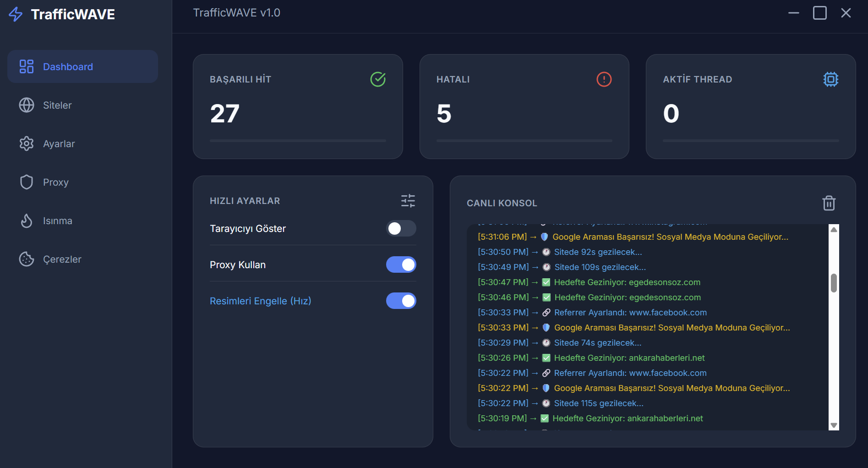The height and width of the screenshot is (468, 868).
Task: Click the Çerezler cookie icon
Action: (x=27, y=259)
